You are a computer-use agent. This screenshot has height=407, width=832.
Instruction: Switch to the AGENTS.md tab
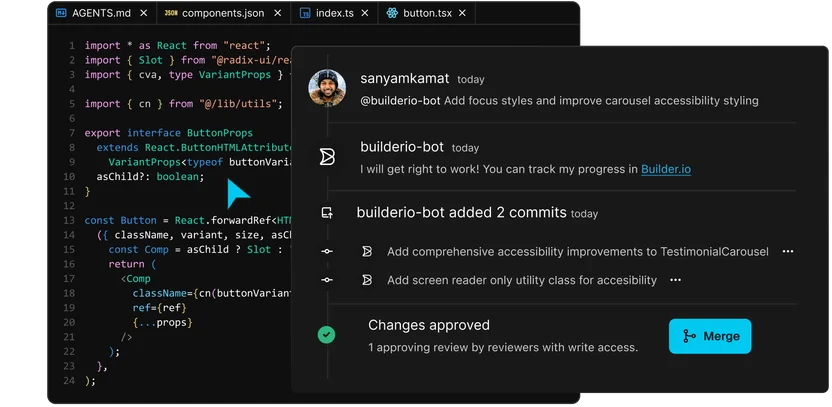click(x=102, y=13)
